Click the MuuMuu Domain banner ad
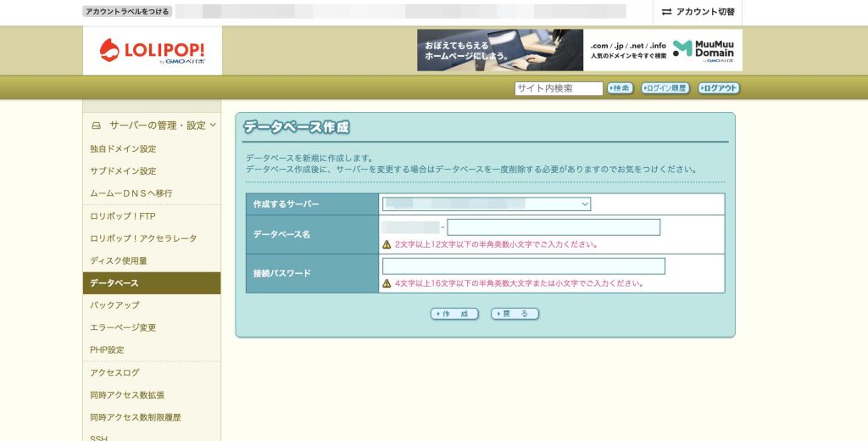This screenshot has width=868, height=441. [579, 50]
